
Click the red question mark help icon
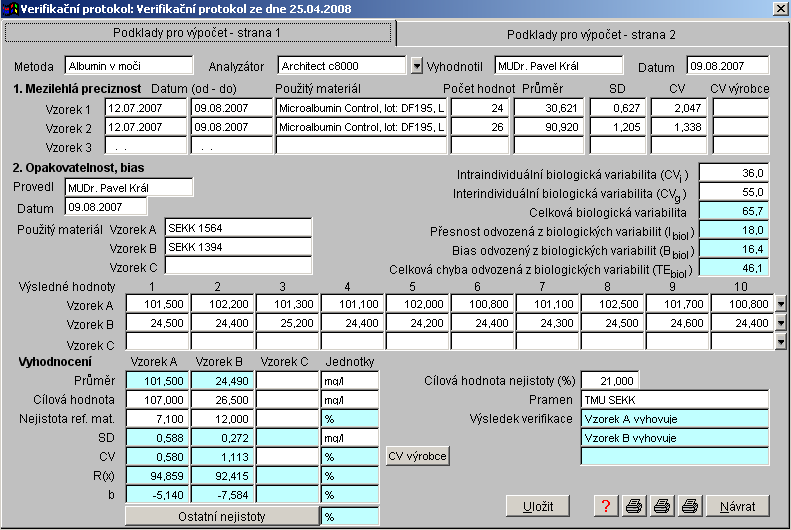coord(605,506)
